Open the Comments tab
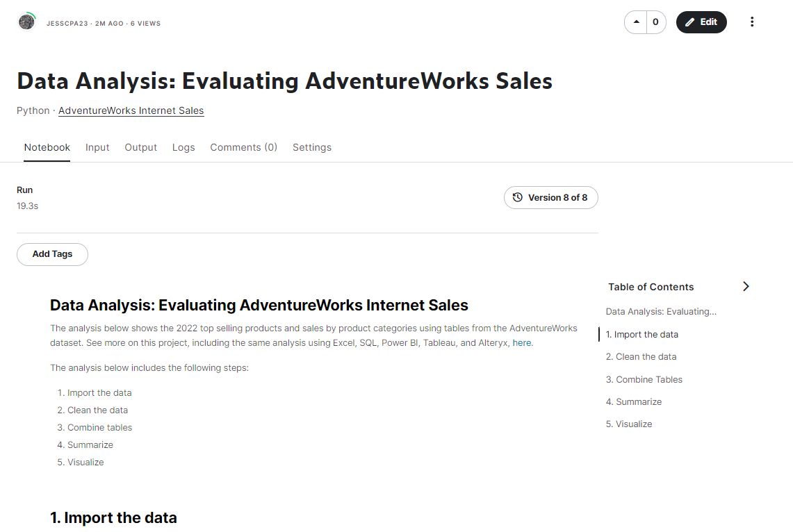This screenshot has height=532, width=793. tap(244, 147)
